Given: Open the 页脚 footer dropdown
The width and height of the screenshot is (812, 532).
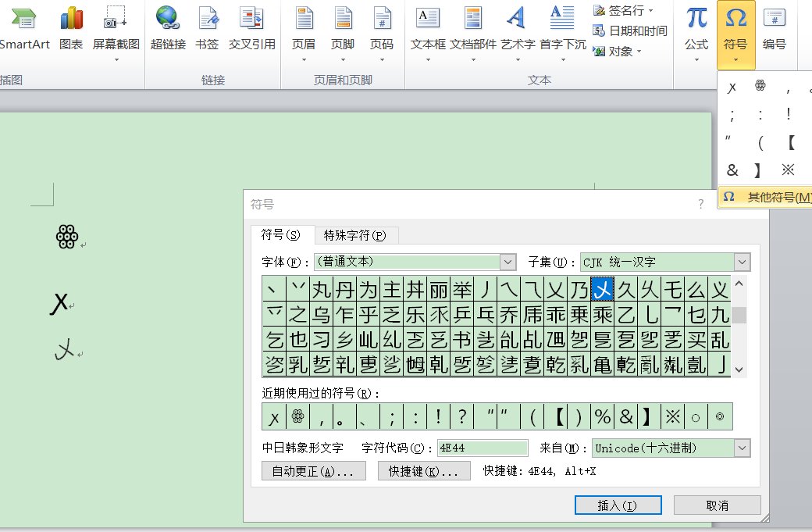Looking at the screenshot, I should coord(342,34).
